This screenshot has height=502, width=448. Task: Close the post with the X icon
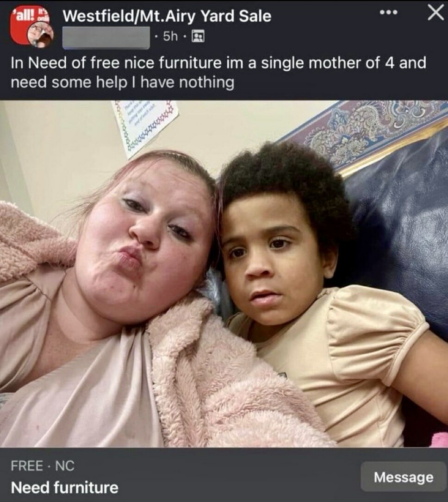[436, 13]
